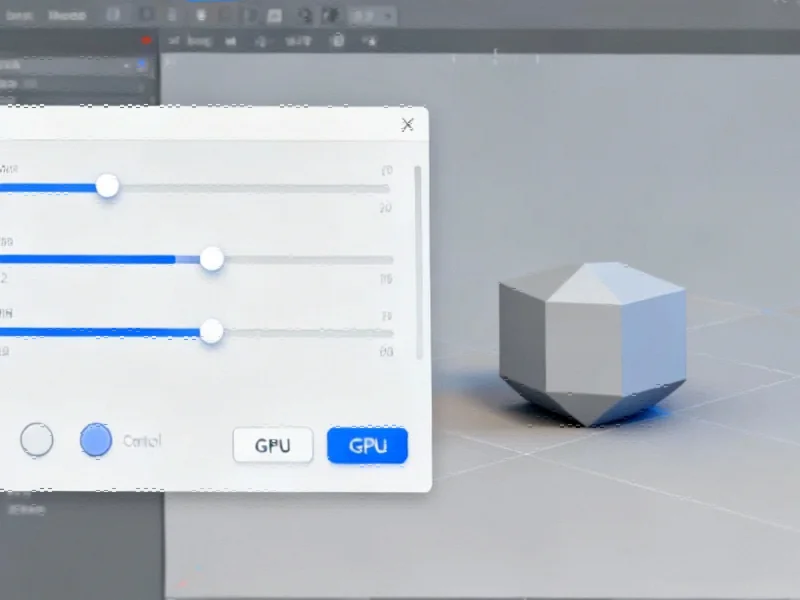Click the Control radio label text
Image resolution: width=800 pixels, height=600 pixels.
(x=141, y=441)
